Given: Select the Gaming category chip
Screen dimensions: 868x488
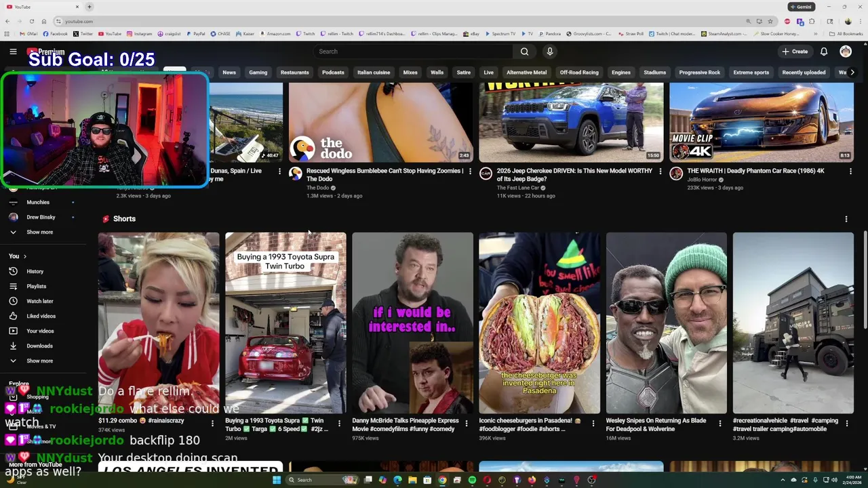Looking at the screenshot, I should point(258,73).
